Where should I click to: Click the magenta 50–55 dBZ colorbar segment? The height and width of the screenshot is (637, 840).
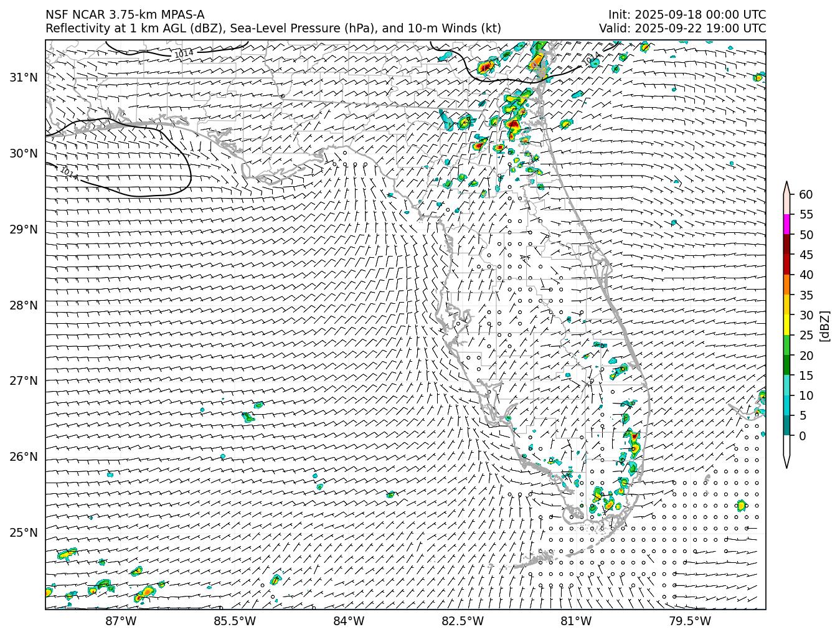pos(786,224)
